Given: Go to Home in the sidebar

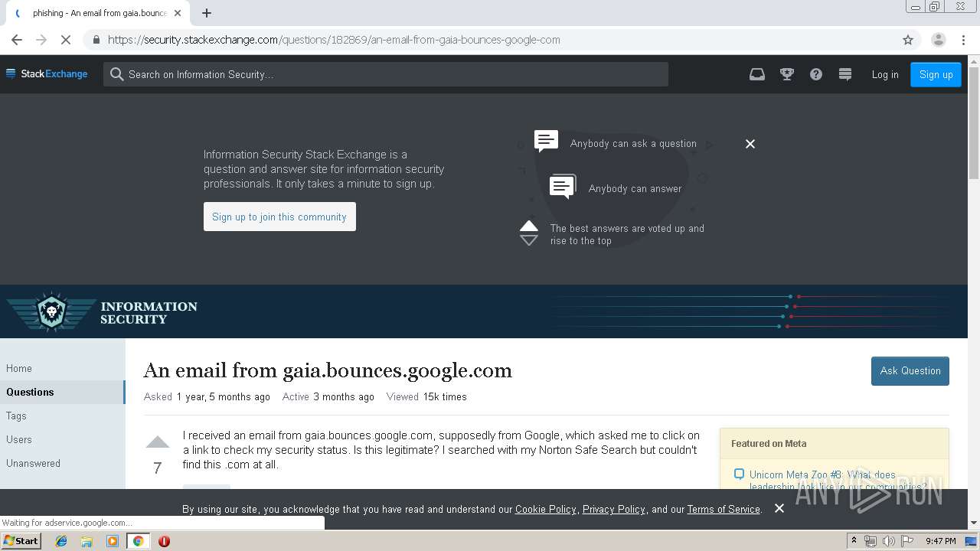Looking at the screenshot, I should pos(19,368).
